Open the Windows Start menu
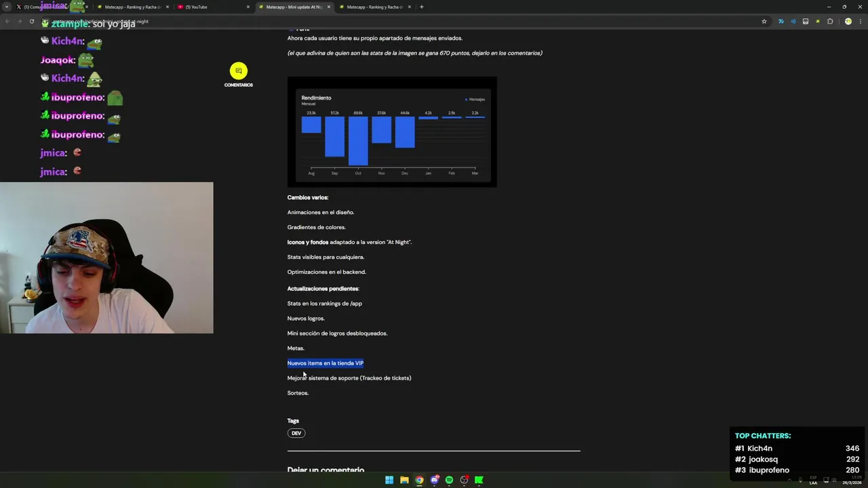868x488 pixels. 389,480
